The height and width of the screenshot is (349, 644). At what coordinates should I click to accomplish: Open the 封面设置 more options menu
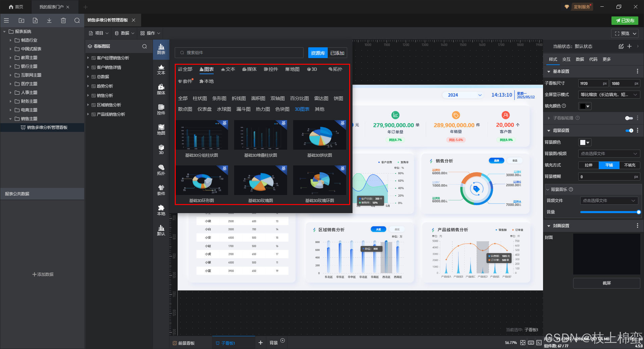(x=638, y=226)
